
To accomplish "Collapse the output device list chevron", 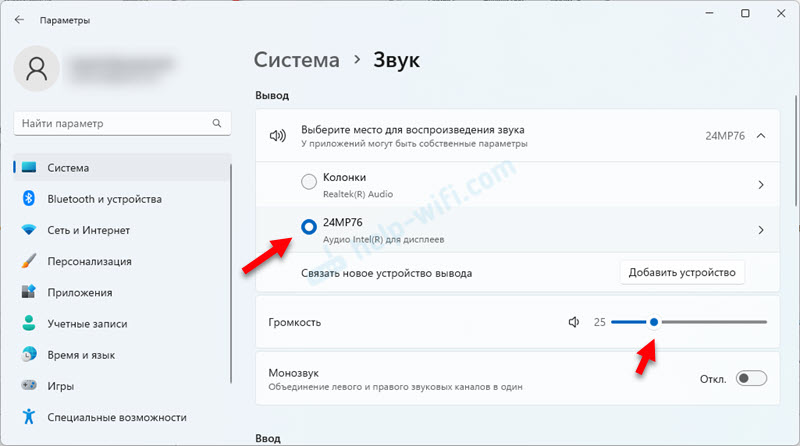I will coord(761,136).
